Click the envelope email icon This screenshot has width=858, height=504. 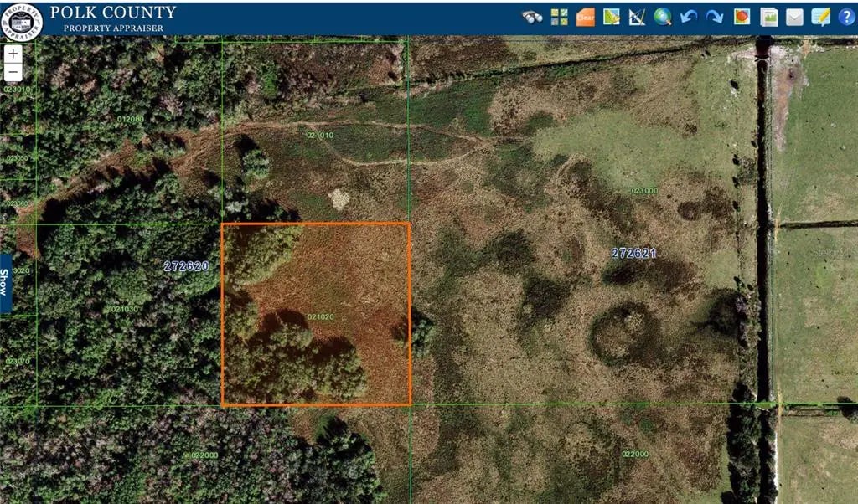(x=793, y=17)
